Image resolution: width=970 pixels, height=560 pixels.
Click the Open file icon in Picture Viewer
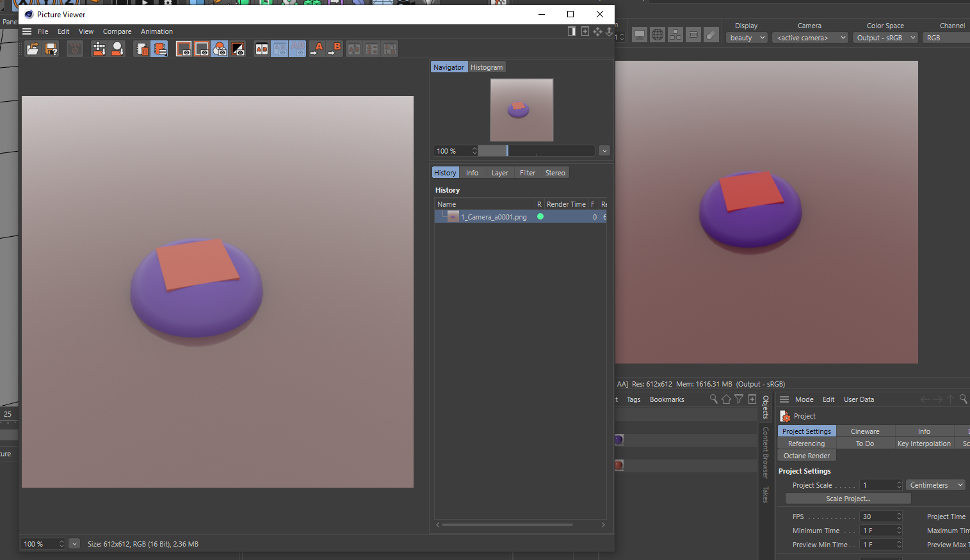point(33,49)
